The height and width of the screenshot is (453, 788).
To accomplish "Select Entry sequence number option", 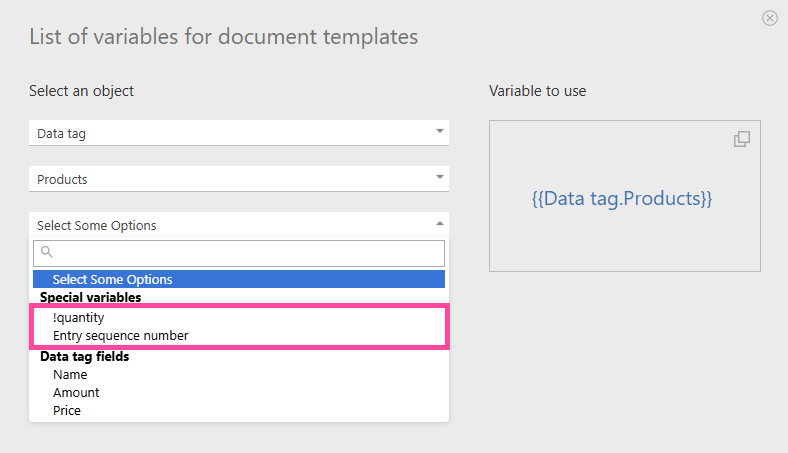I will pos(120,335).
